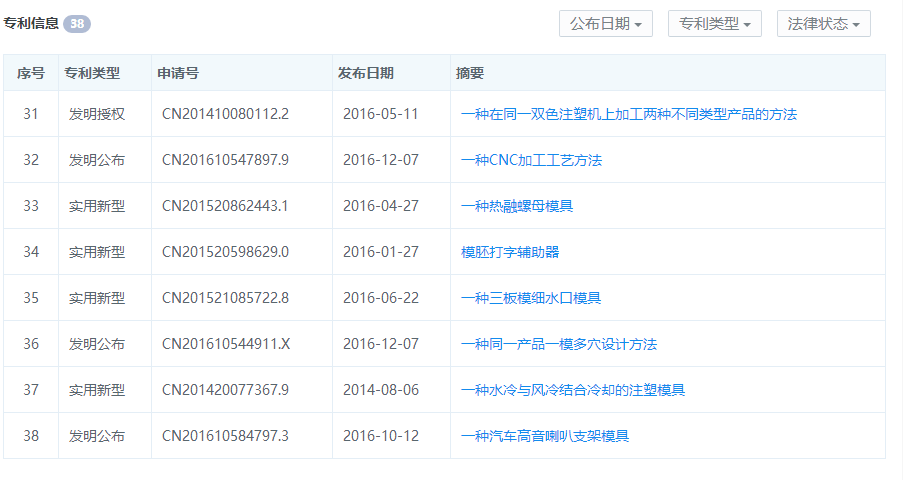Screen dimensions: 903x480
Task: Click the 38 patent count badge
Action: point(77,23)
